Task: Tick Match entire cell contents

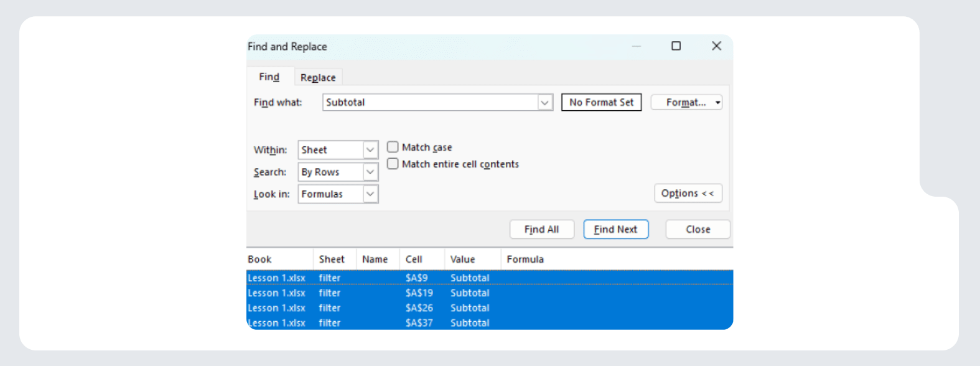Action: click(393, 164)
